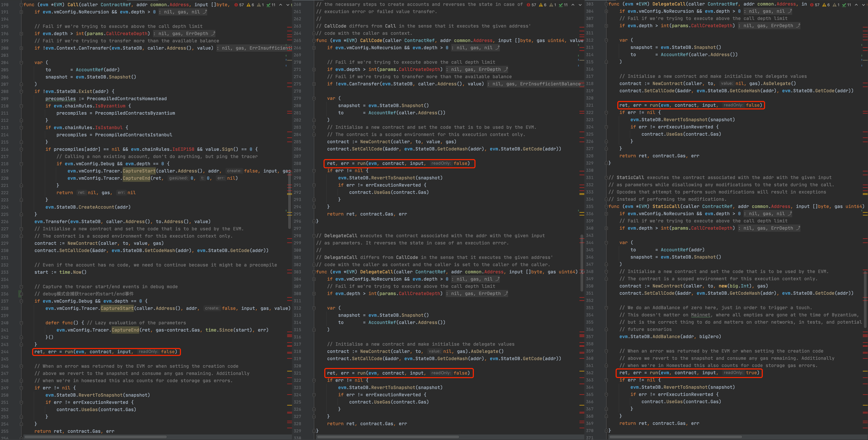Toggle fold of the Exist(addr) if-block at line 208
Viewport: 868px width, 440px height.
(x=21, y=92)
